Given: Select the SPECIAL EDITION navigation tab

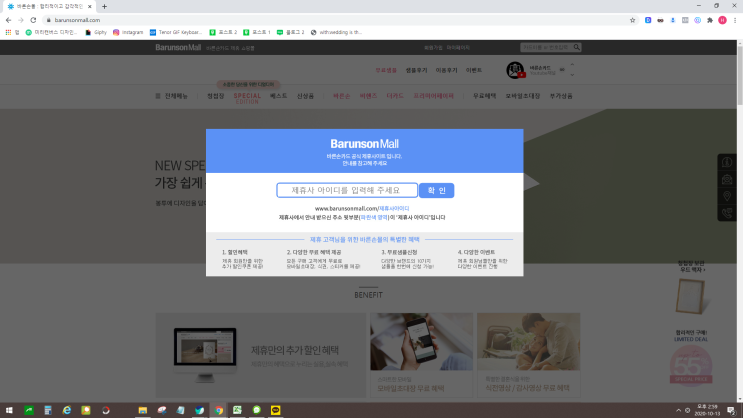Looking at the screenshot, I should tap(247, 98).
